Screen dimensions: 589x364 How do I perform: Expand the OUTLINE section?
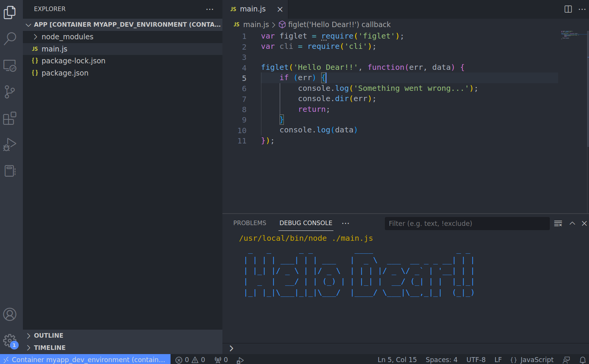(123, 335)
